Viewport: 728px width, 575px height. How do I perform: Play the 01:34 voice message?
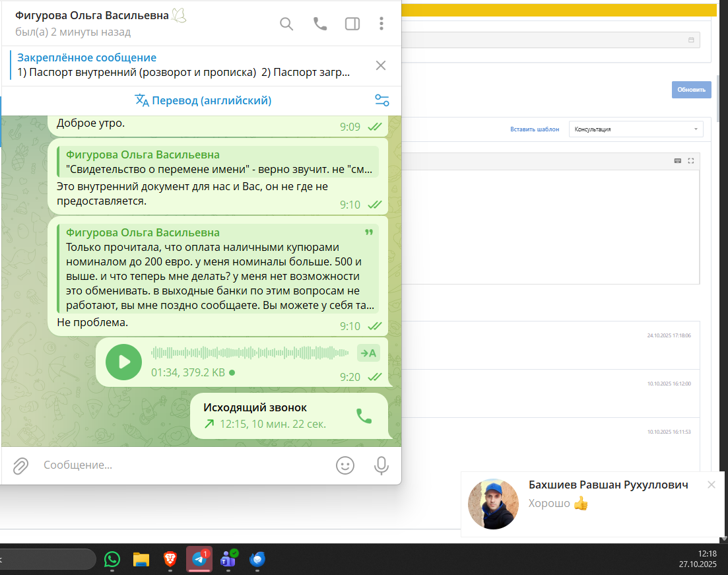pos(123,362)
